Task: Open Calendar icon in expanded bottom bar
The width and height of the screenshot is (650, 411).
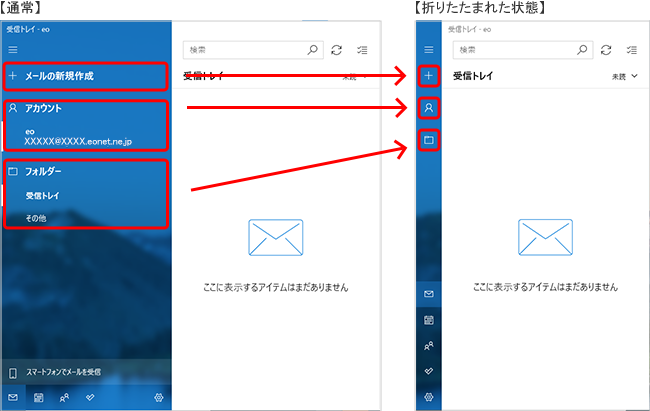Action: coord(38,398)
